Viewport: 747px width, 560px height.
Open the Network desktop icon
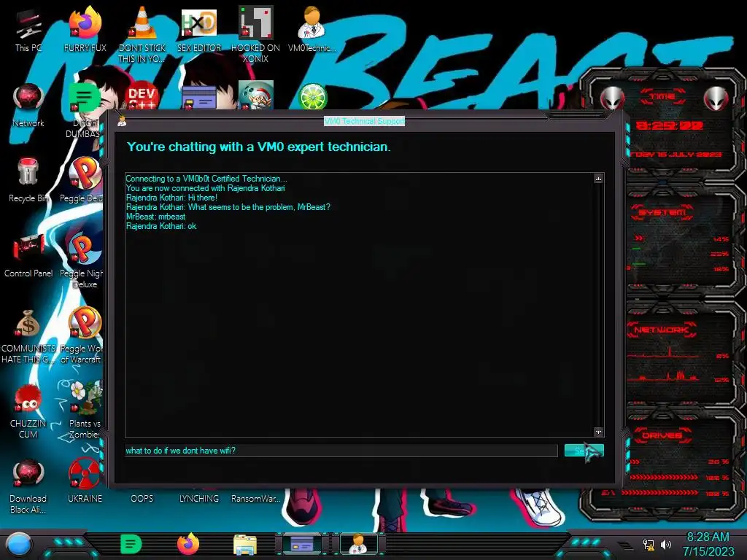pos(28,105)
